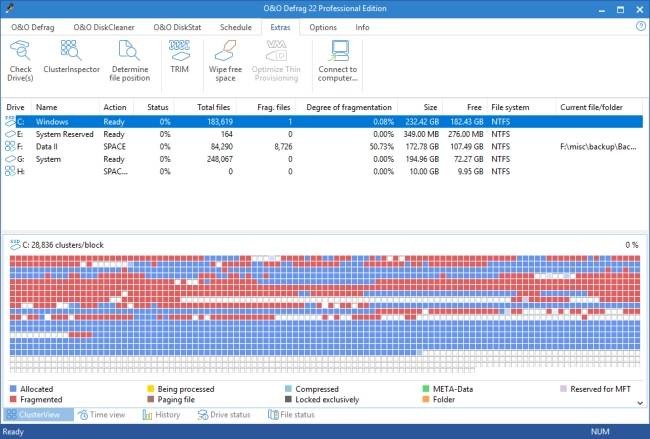Click the Folder orange legend swatch
650x439 pixels.
tap(426, 399)
